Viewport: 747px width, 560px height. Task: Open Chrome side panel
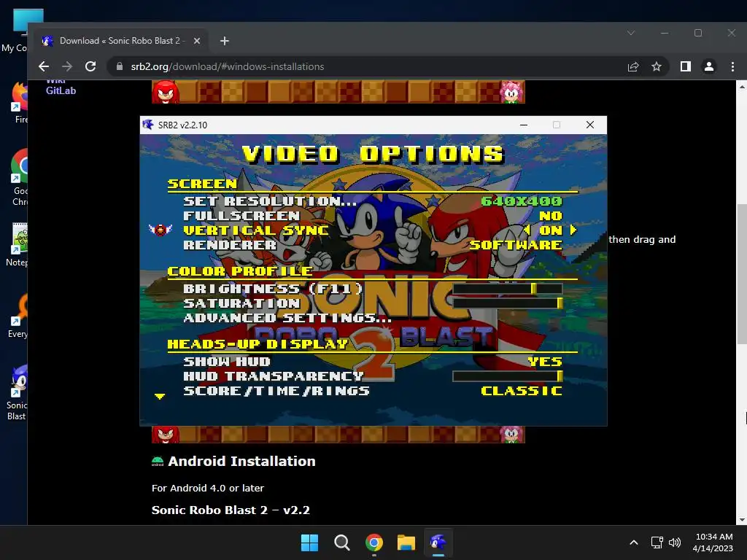[686, 66]
